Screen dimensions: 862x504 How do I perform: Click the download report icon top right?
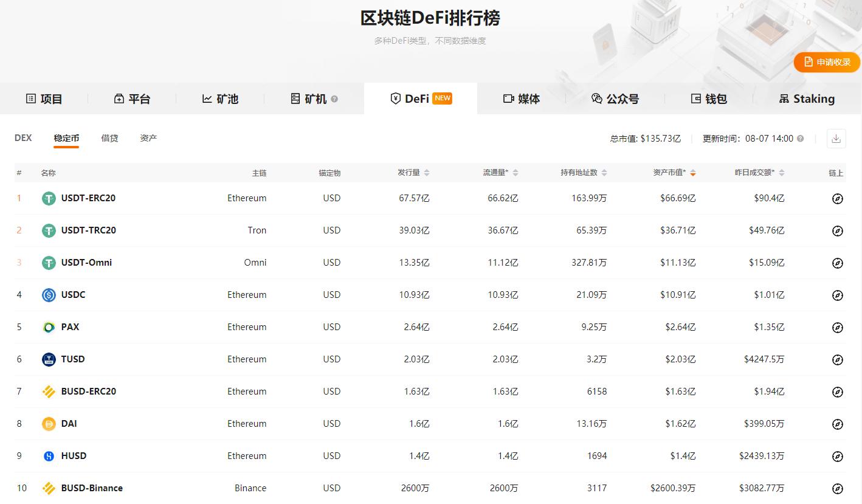tap(836, 139)
